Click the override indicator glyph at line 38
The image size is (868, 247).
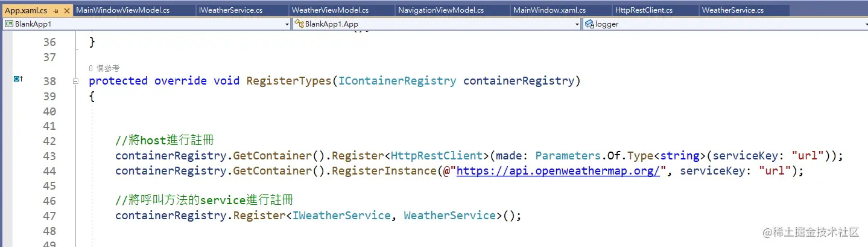18,79
